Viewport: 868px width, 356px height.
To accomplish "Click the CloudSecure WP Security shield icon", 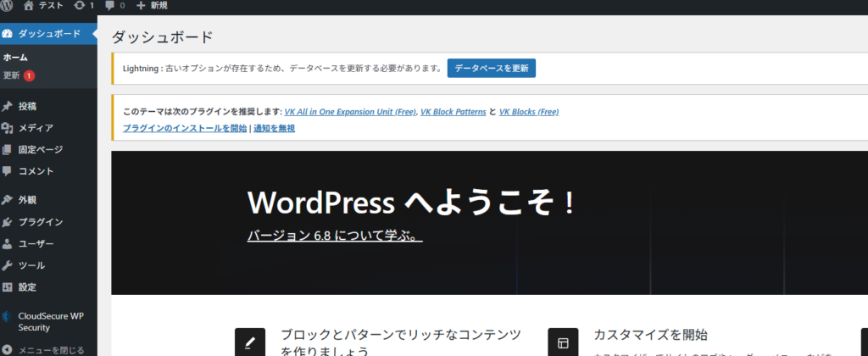I will point(7,317).
